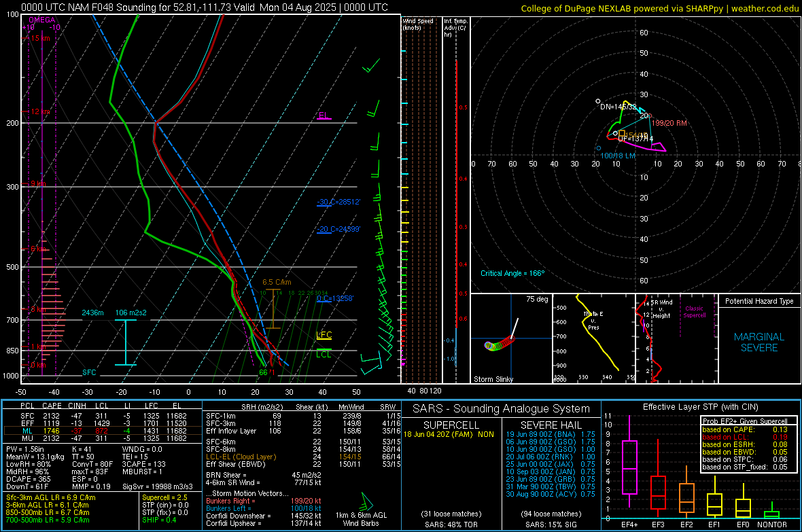The width and height of the screenshot is (802, 532).
Task: Click the 'Bunkers Left = 100/18 kt' line
Action: [264, 508]
